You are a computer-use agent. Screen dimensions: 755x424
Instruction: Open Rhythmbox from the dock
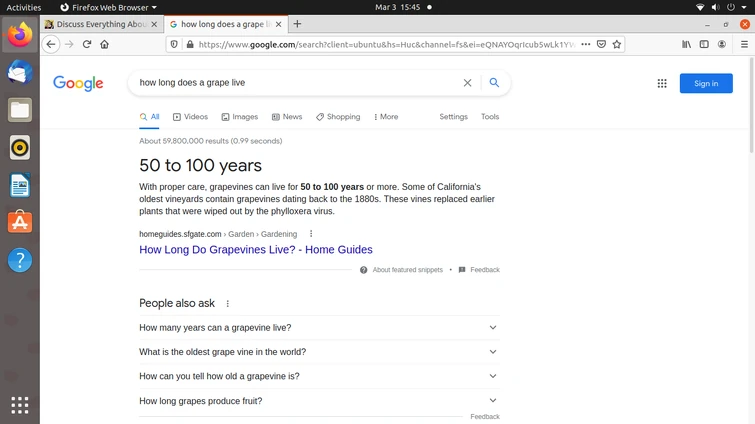tap(19, 148)
